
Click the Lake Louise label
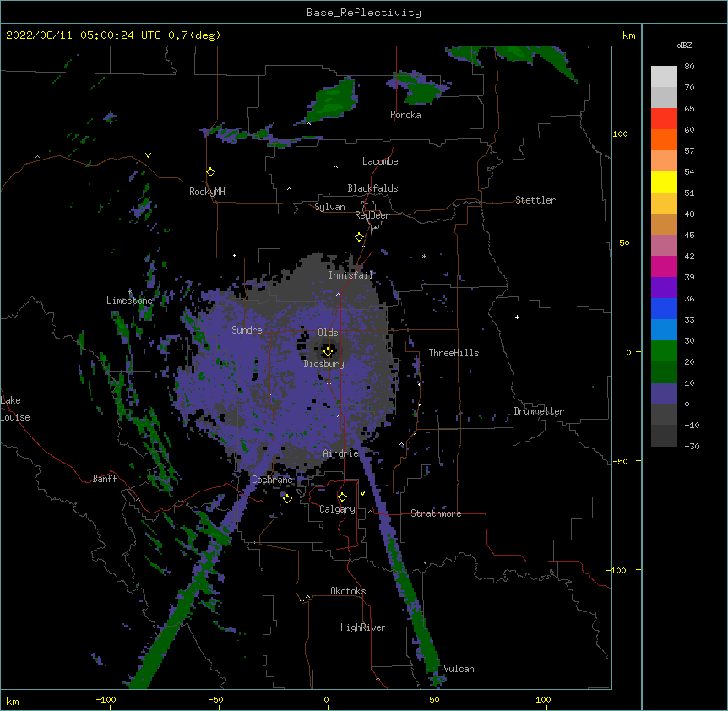click(15, 409)
